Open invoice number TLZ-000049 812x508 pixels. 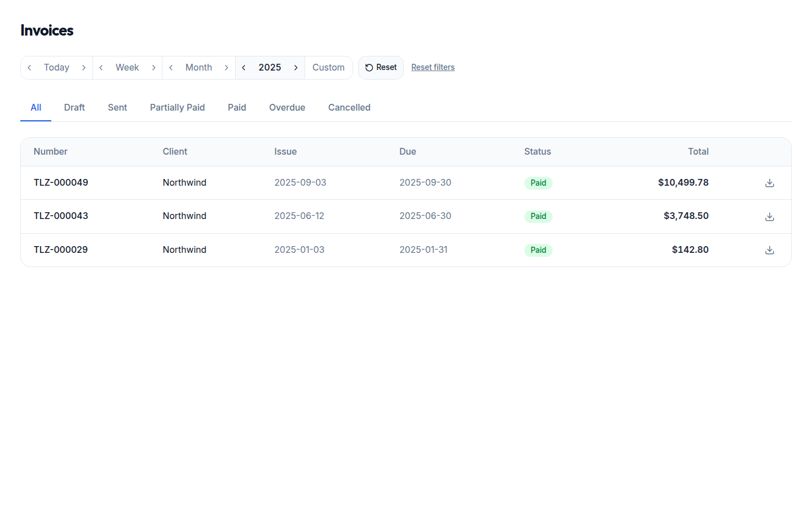point(61,183)
